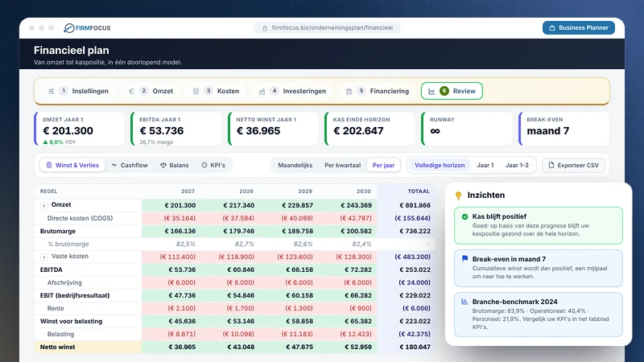
Task: Click the flag icon in Break-even insight
Action: [464, 258]
